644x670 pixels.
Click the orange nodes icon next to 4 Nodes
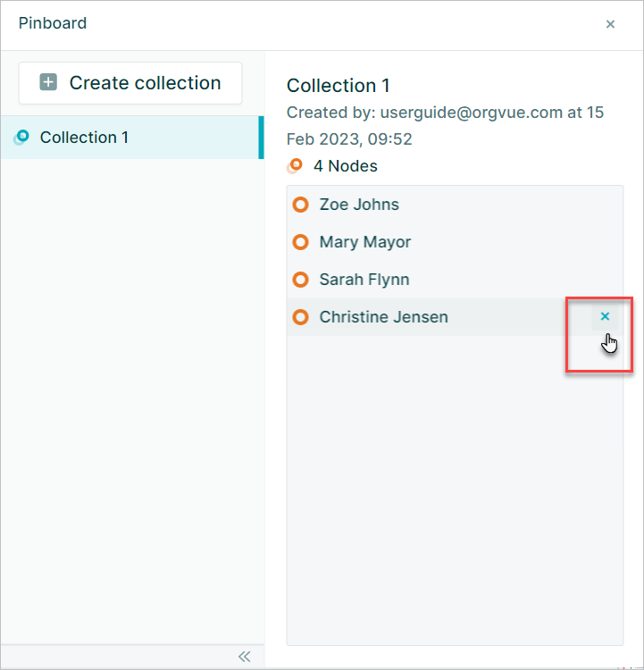pyautogui.click(x=295, y=166)
